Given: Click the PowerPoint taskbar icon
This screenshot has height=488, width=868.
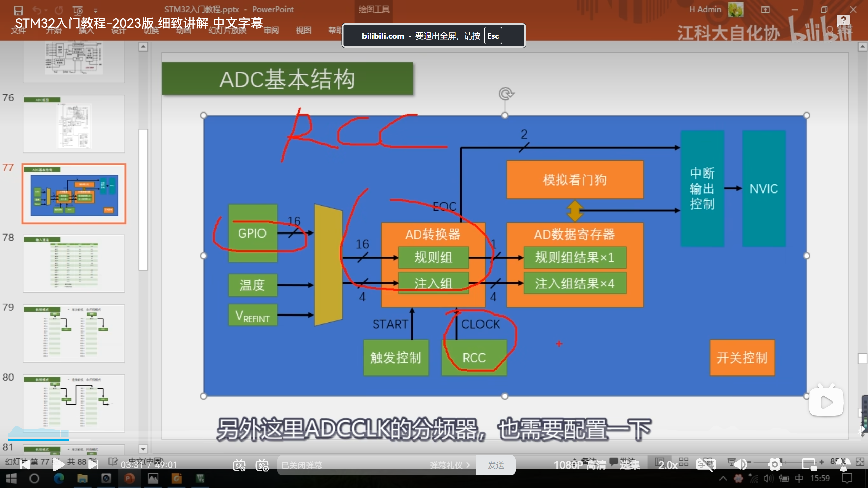Looking at the screenshot, I should pos(129,479).
